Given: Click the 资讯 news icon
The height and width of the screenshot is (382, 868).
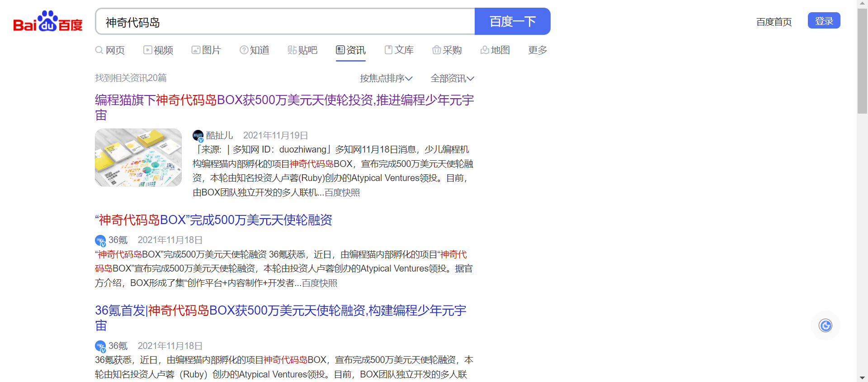Looking at the screenshot, I should [x=340, y=50].
